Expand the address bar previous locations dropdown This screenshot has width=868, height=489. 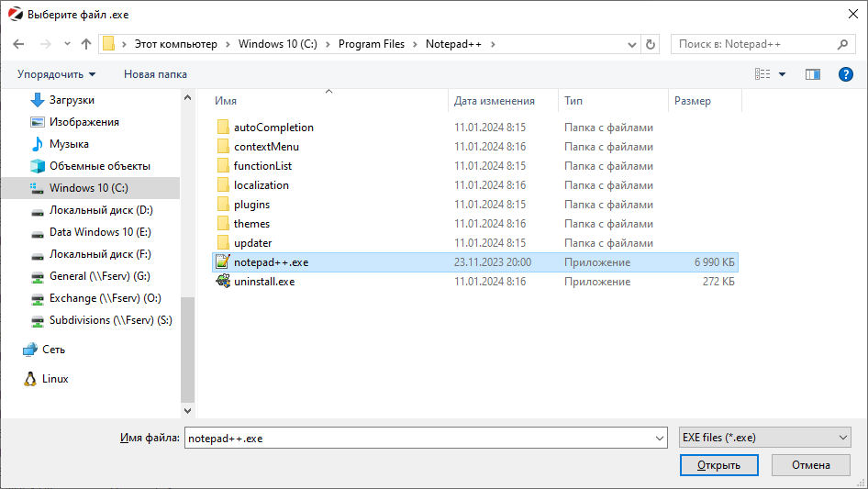pos(631,44)
